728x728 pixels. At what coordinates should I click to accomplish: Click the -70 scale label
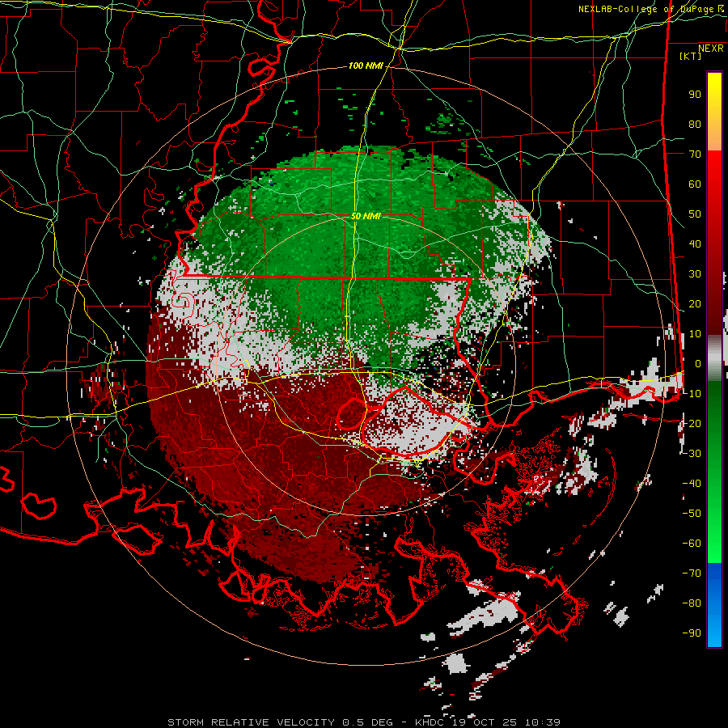click(x=692, y=574)
